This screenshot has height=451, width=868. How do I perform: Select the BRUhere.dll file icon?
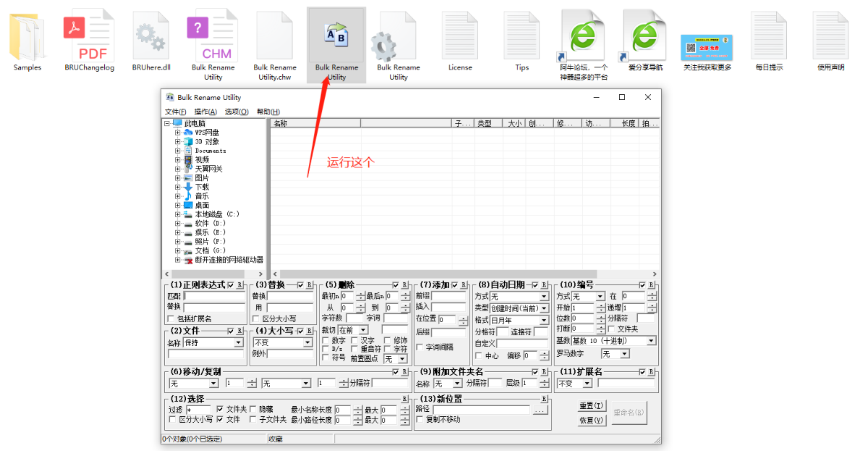(x=151, y=36)
